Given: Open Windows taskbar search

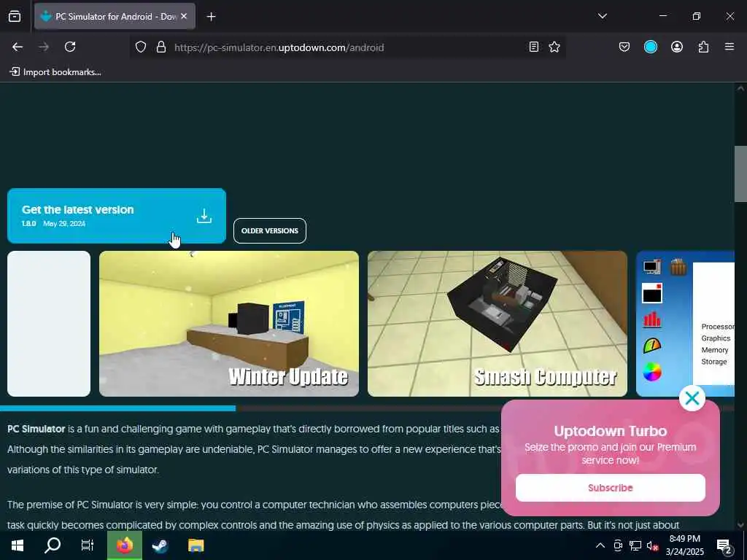Looking at the screenshot, I should (53, 545).
